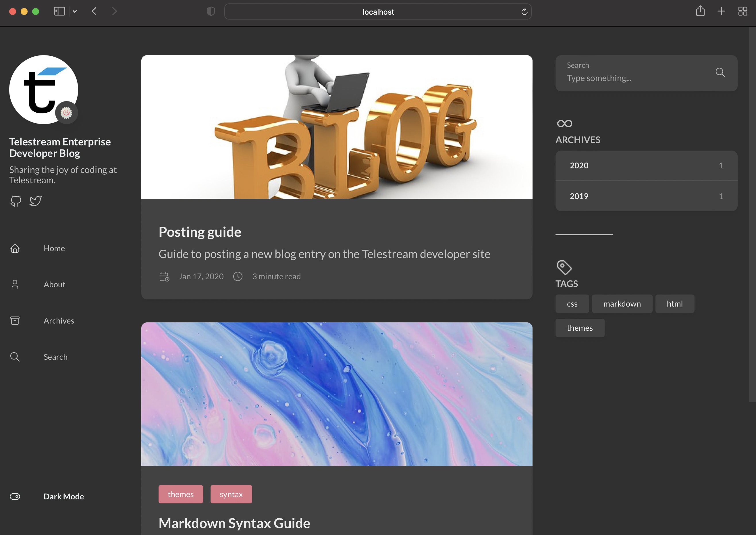This screenshot has width=756, height=535.
Task: Click the localhost address bar
Action: point(378,11)
